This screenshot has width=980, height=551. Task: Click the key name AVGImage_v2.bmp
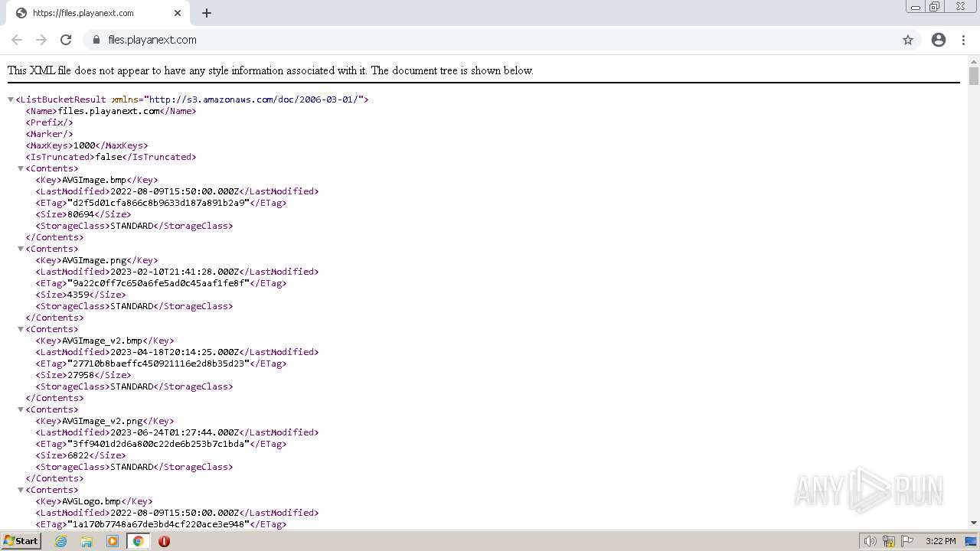coord(102,341)
